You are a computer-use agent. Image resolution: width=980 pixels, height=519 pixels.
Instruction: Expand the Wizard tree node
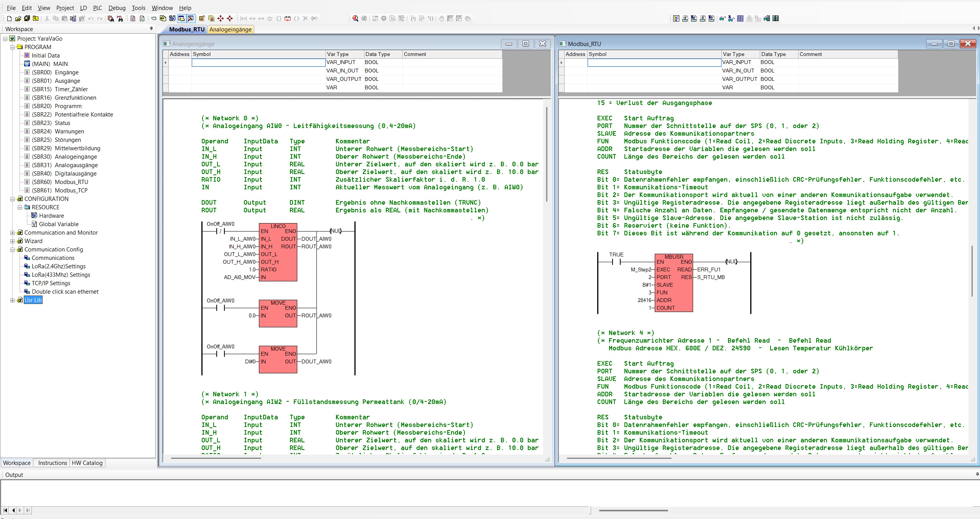tap(12, 241)
